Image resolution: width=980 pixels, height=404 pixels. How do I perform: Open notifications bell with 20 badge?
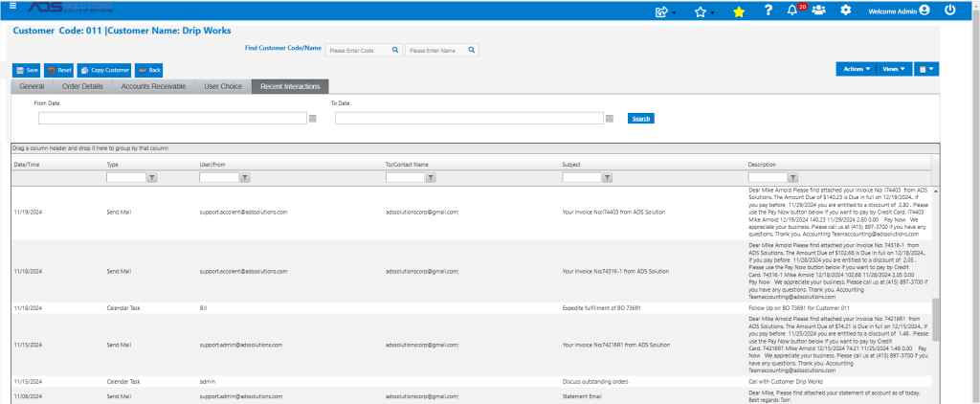[792, 10]
